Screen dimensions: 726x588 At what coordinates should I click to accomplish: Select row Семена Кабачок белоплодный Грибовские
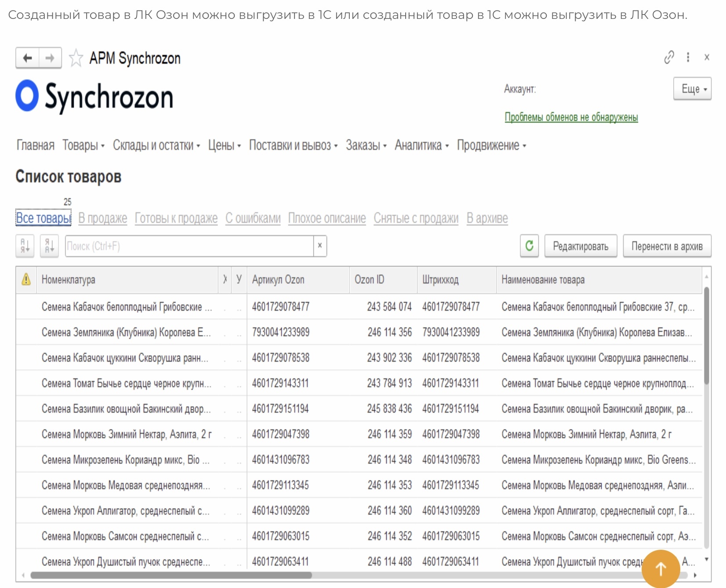[359, 307]
